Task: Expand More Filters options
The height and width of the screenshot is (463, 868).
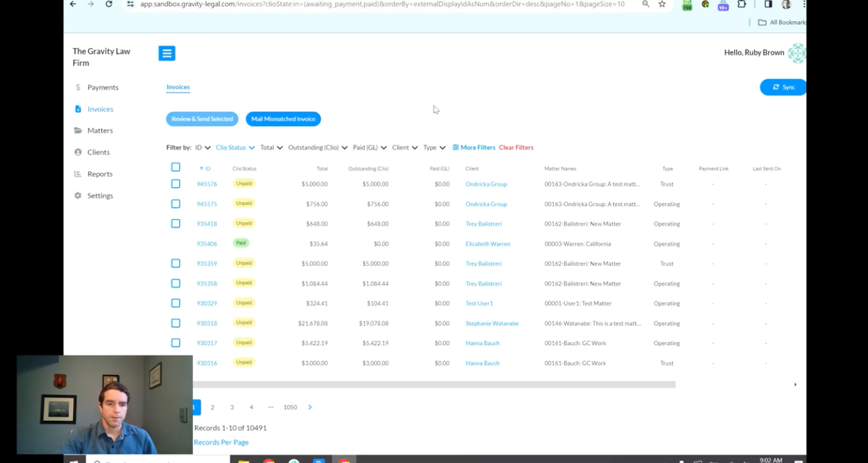Action: click(474, 148)
